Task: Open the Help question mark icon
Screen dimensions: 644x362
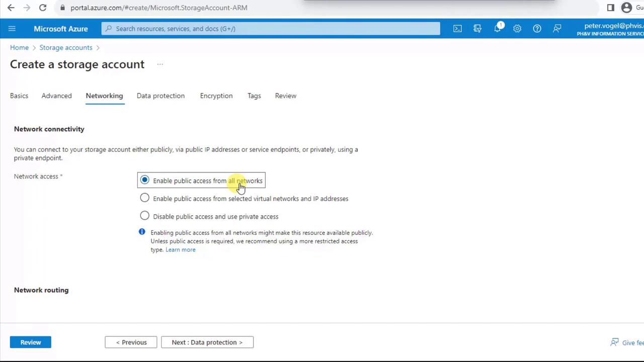Action: [x=537, y=29]
